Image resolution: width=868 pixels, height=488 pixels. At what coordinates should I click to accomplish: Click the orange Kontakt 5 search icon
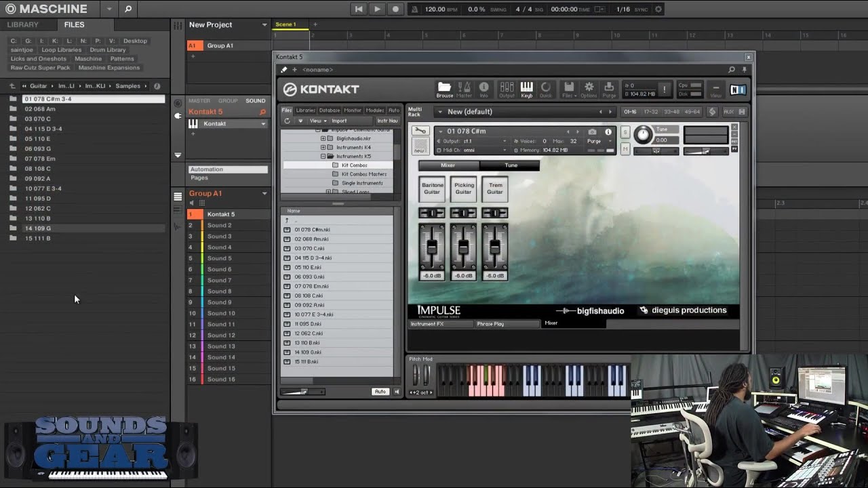coord(262,112)
